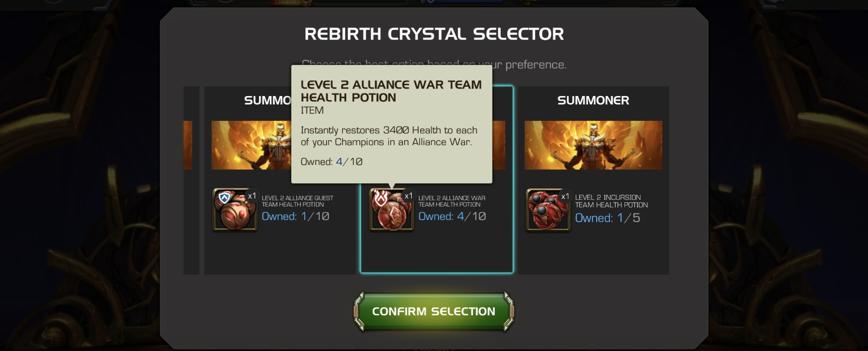Click Level 2 Alliance Quest Team Health Potion label
The height and width of the screenshot is (351, 868).
pyautogui.click(x=297, y=201)
